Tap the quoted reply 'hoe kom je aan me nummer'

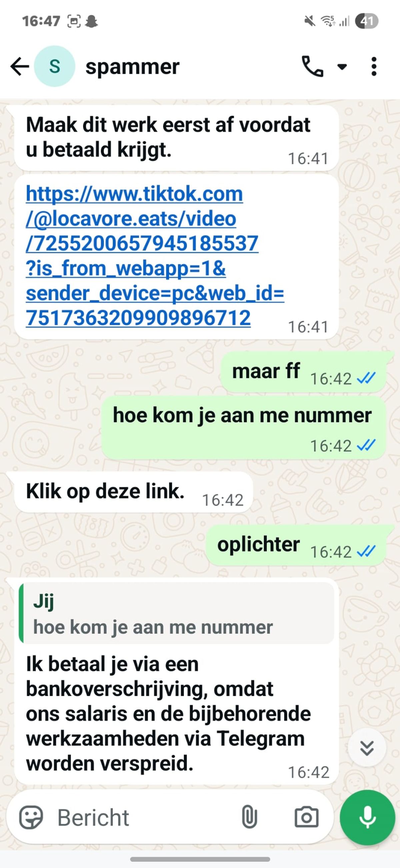click(x=177, y=613)
